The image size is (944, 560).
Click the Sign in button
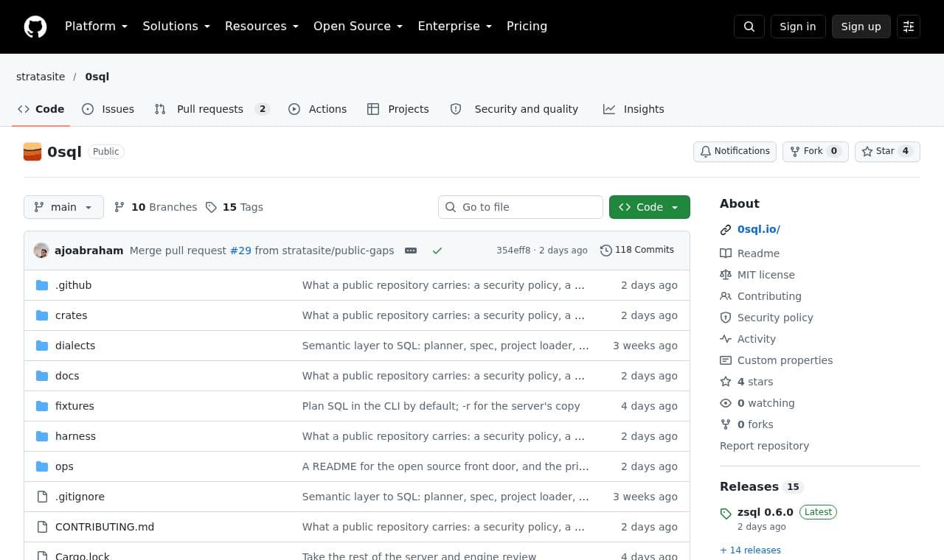tap(798, 27)
